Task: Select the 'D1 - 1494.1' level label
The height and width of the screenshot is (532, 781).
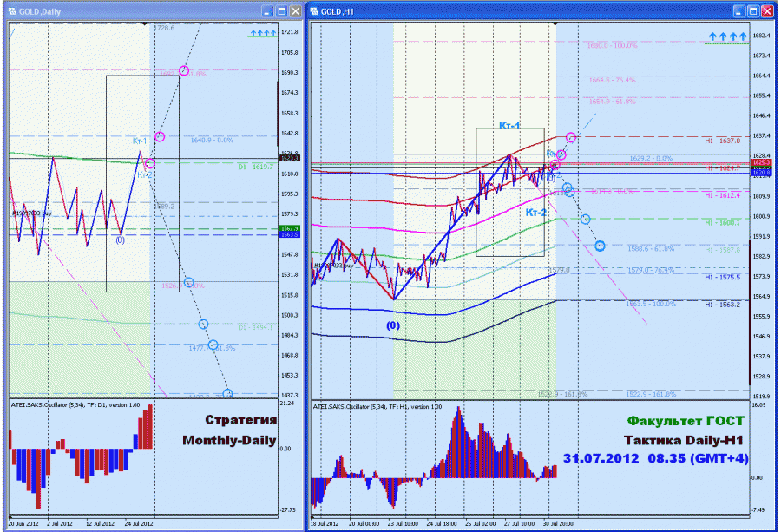Action: [x=255, y=327]
